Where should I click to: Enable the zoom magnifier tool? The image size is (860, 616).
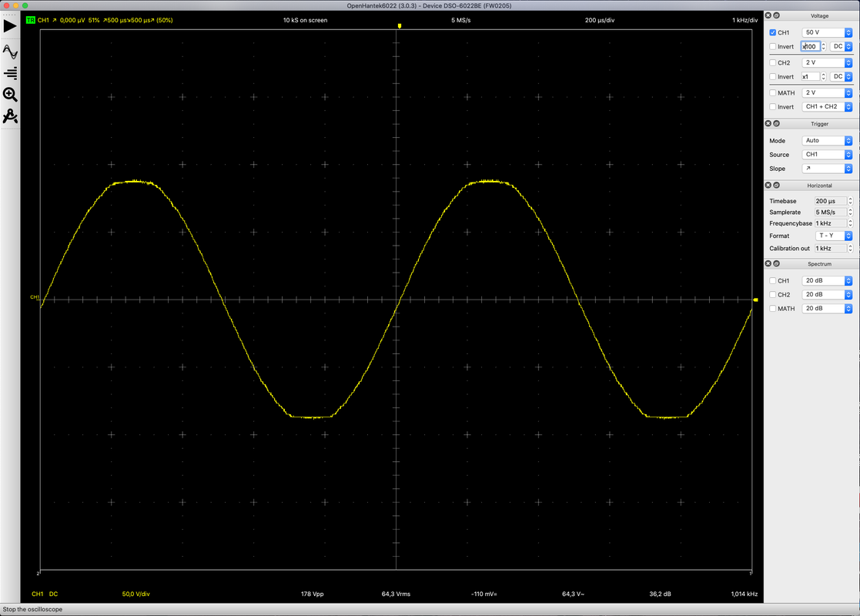10,95
